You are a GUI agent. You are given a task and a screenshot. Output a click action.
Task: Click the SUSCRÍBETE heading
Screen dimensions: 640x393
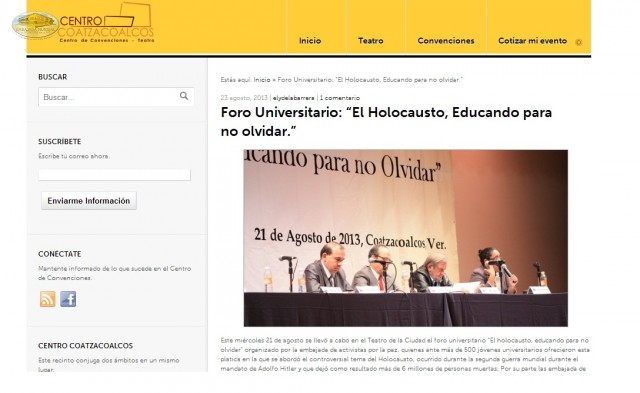pyautogui.click(x=60, y=142)
